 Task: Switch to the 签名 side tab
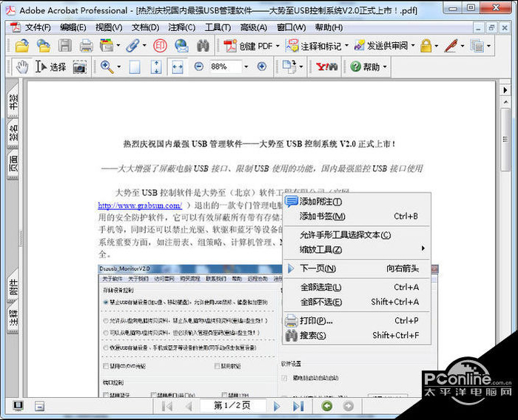(x=13, y=133)
